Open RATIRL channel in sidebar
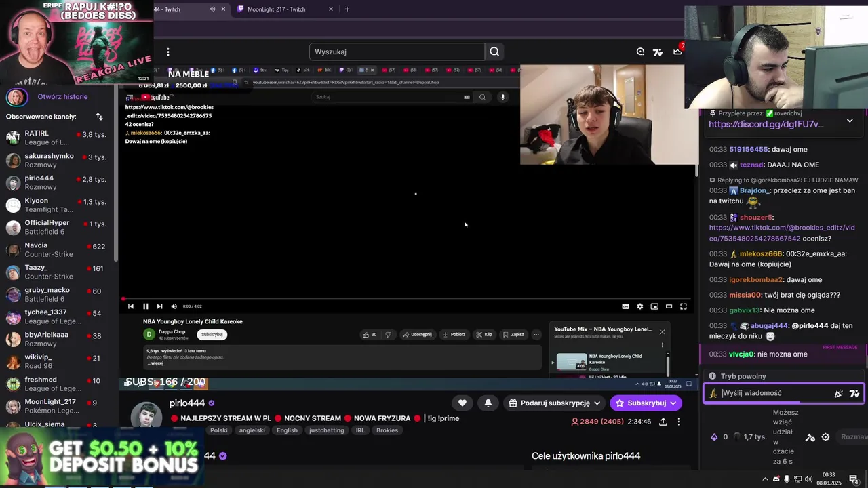Image resolution: width=868 pixels, height=488 pixels. point(60,138)
